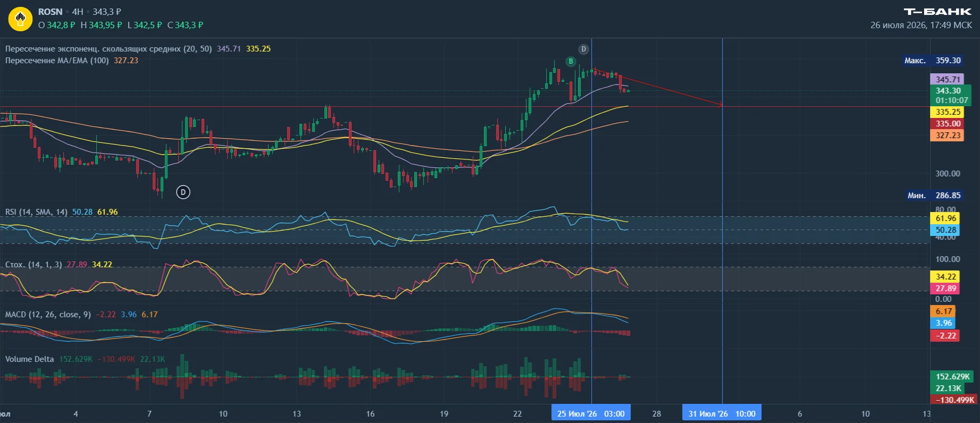The height and width of the screenshot is (423, 980).
Task: Click the opening price O 342,8 ₽ value
Action: pos(57,25)
